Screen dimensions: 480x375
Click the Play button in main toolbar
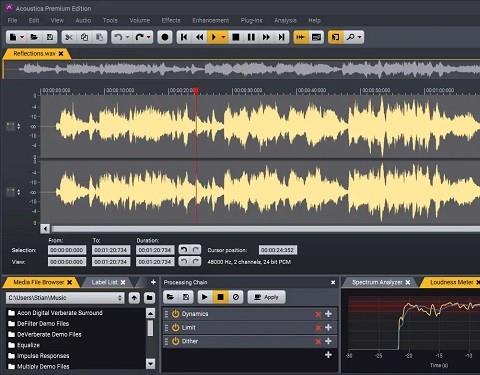214,37
